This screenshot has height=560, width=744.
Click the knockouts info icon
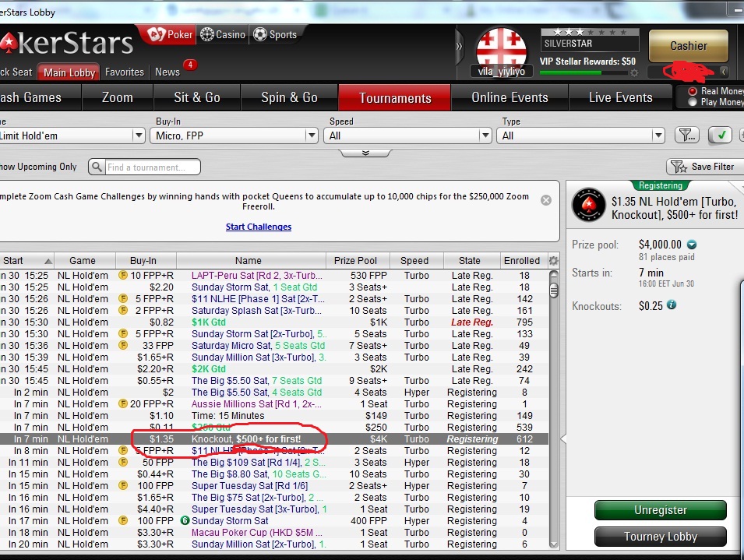point(672,305)
